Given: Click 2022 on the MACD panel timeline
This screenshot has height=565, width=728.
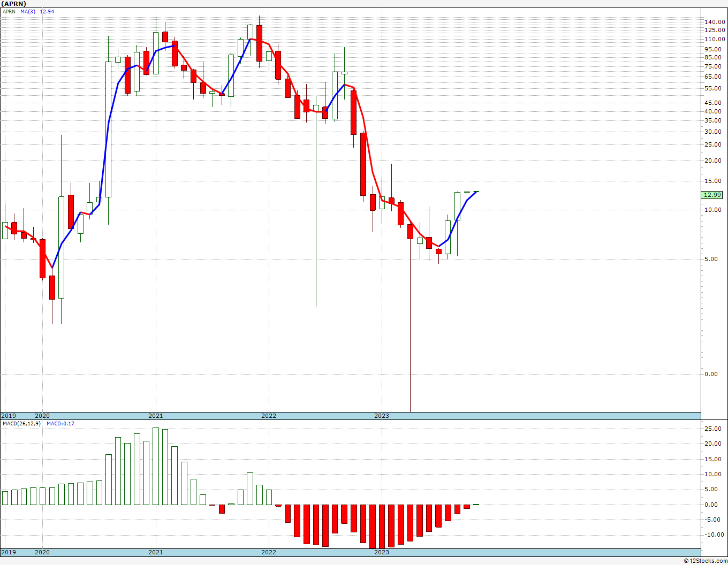Looking at the screenshot, I should click(269, 552).
